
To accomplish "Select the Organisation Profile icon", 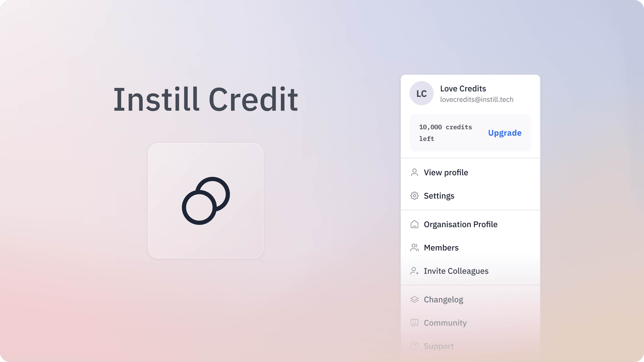I will click(x=414, y=224).
